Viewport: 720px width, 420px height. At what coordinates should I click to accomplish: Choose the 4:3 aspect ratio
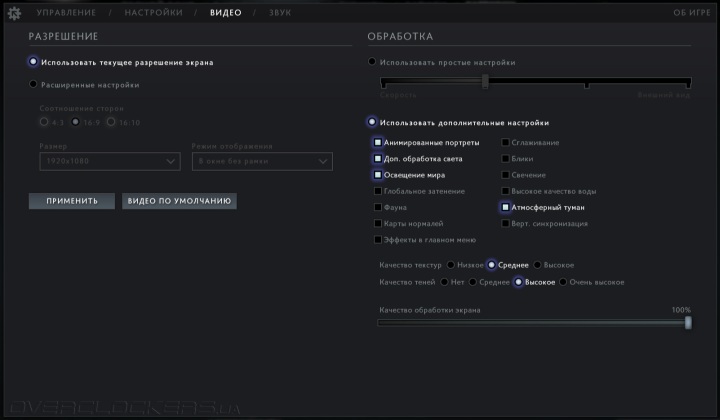[x=45, y=122]
